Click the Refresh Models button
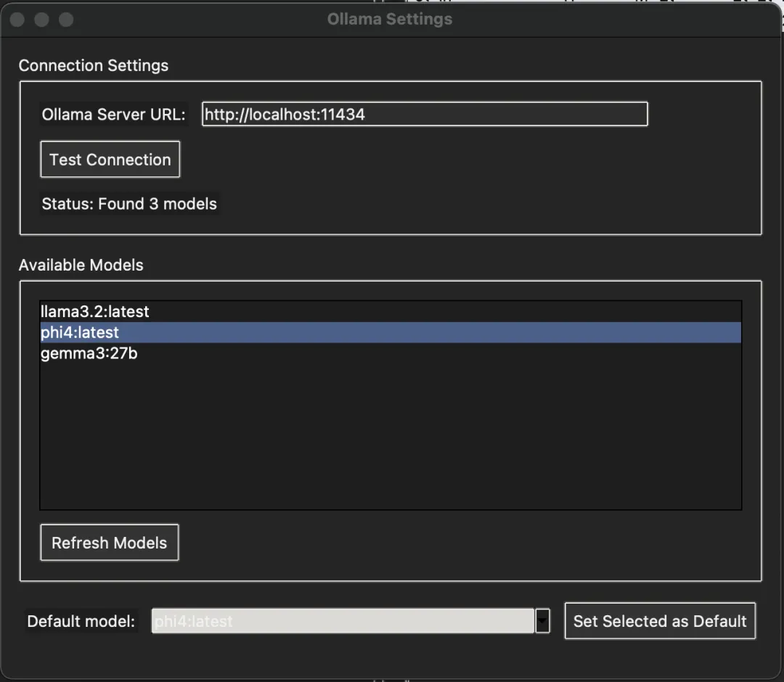Image resolution: width=784 pixels, height=682 pixels. tap(109, 543)
